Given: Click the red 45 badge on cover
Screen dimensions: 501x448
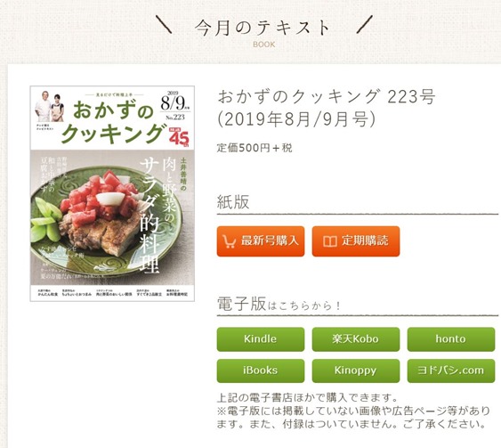Looking at the screenshot, I should coord(179,137).
